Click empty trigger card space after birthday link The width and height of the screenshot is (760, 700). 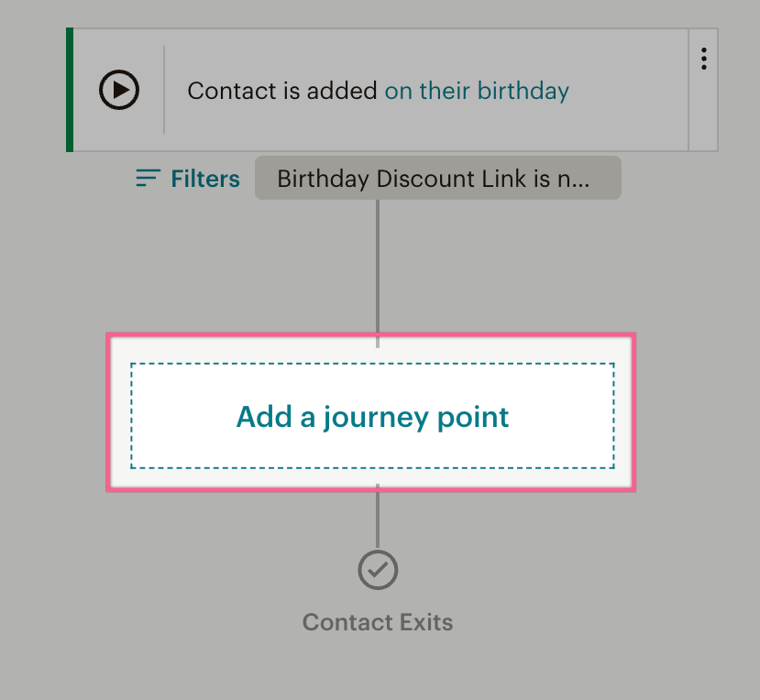(628, 91)
